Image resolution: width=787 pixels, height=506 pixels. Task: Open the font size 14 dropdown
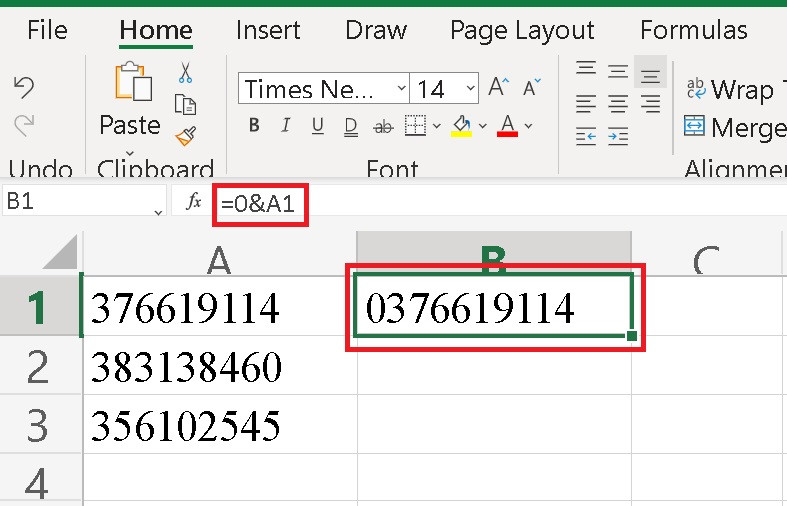pyautogui.click(x=467, y=89)
